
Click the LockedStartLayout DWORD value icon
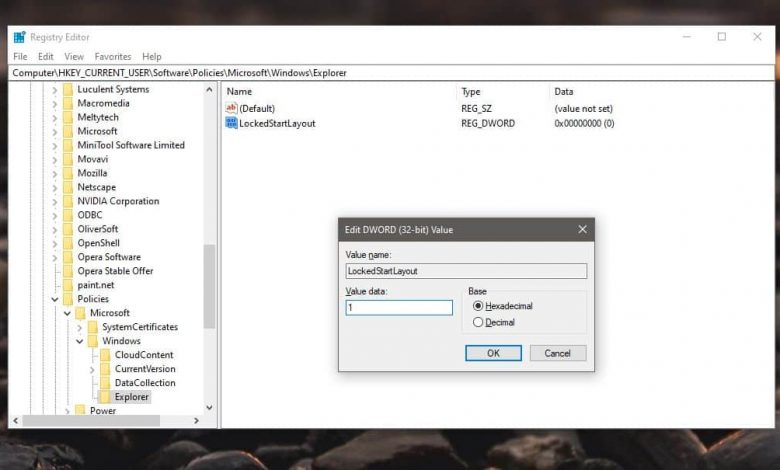231,123
